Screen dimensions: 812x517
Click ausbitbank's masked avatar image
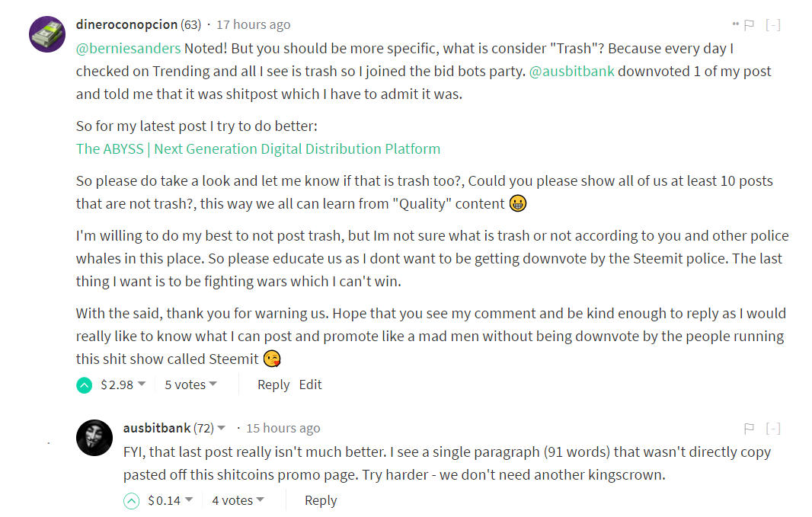[x=95, y=437]
